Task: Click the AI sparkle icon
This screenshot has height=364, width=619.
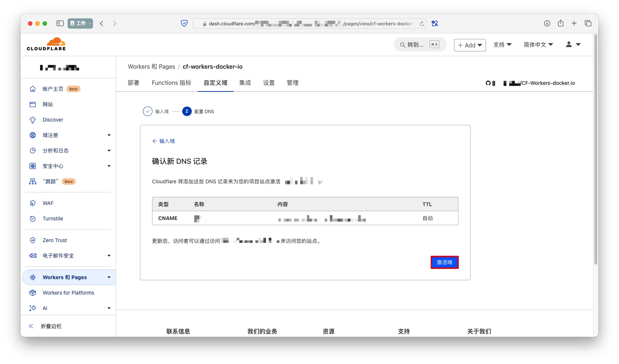Action: 33,308
